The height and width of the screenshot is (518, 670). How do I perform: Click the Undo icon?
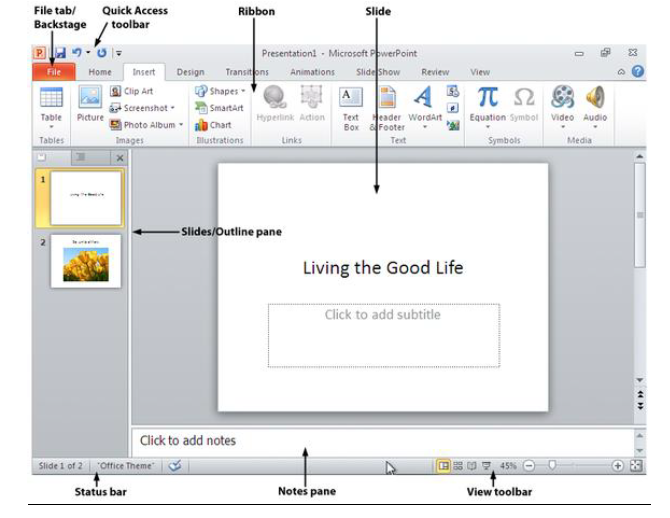click(x=77, y=53)
